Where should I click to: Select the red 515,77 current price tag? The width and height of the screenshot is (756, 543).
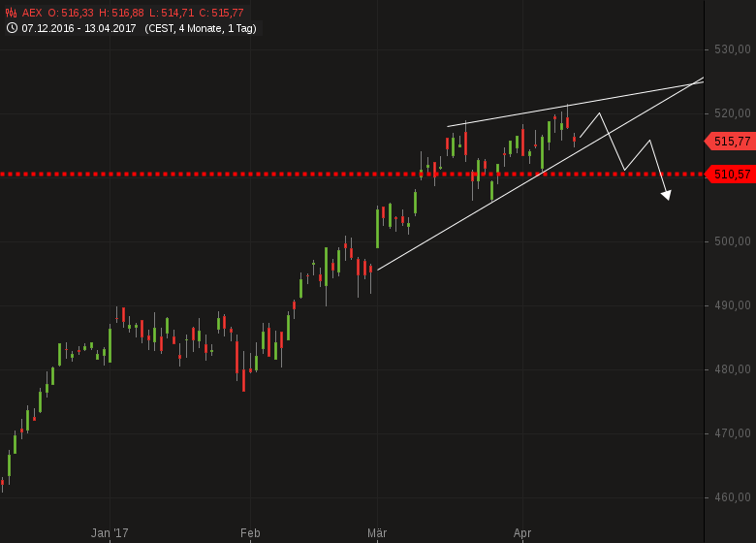click(731, 142)
